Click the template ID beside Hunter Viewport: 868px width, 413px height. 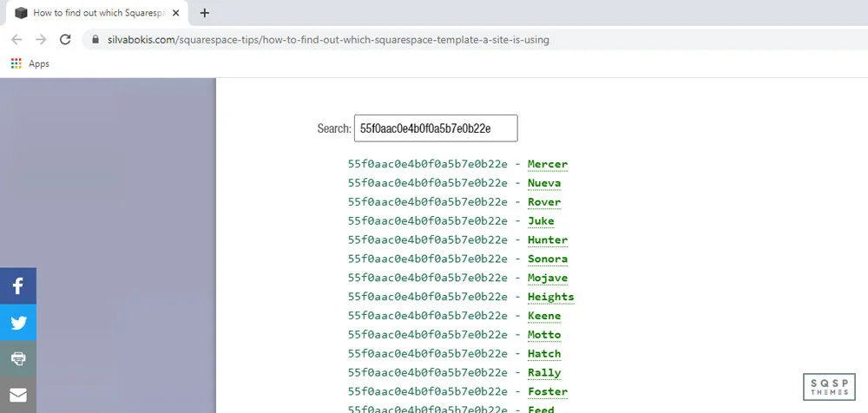427,240
